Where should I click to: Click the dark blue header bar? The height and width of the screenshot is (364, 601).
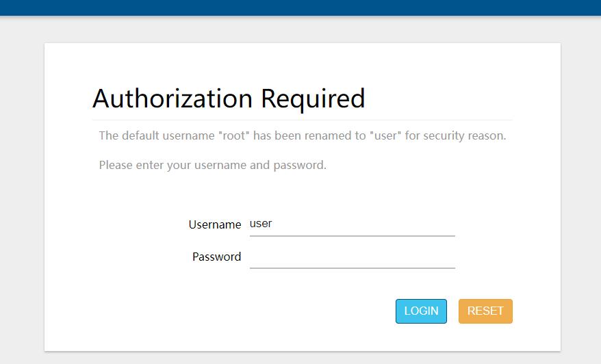(300, 7)
